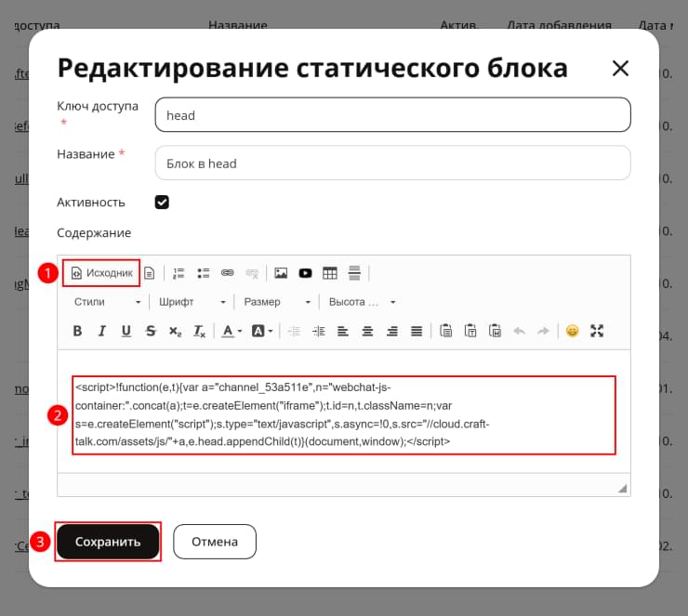Undo the last action
The image size is (688, 616).
coord(519,331)
